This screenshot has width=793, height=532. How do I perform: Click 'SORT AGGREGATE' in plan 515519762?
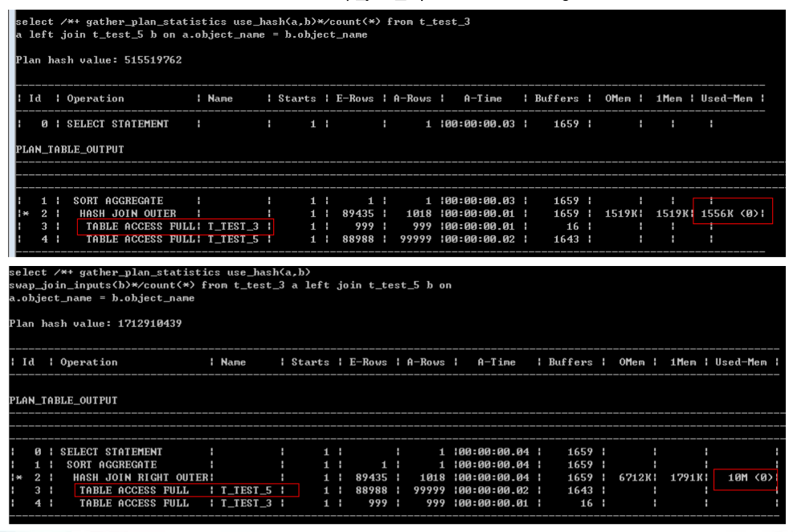point(118,201)
